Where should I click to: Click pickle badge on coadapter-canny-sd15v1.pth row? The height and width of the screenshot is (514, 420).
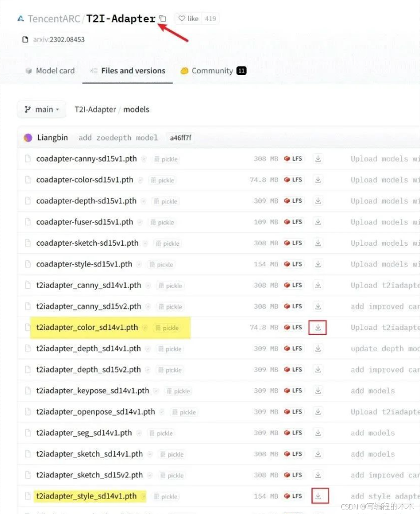pyautogui.click(x=166, y=160)
